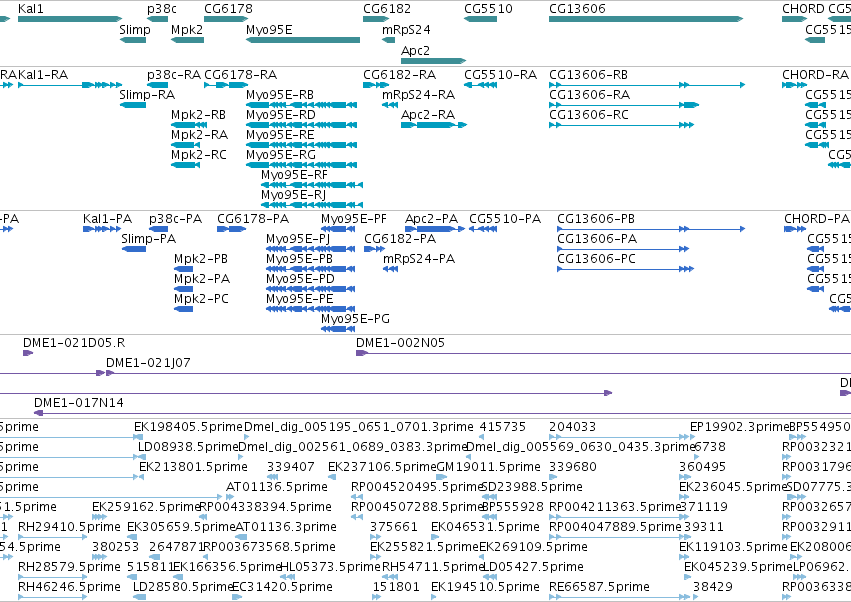Select the long CG13606 gene bar
The width and height of the screenshot is (851, 602).
[x=646, y=19]
